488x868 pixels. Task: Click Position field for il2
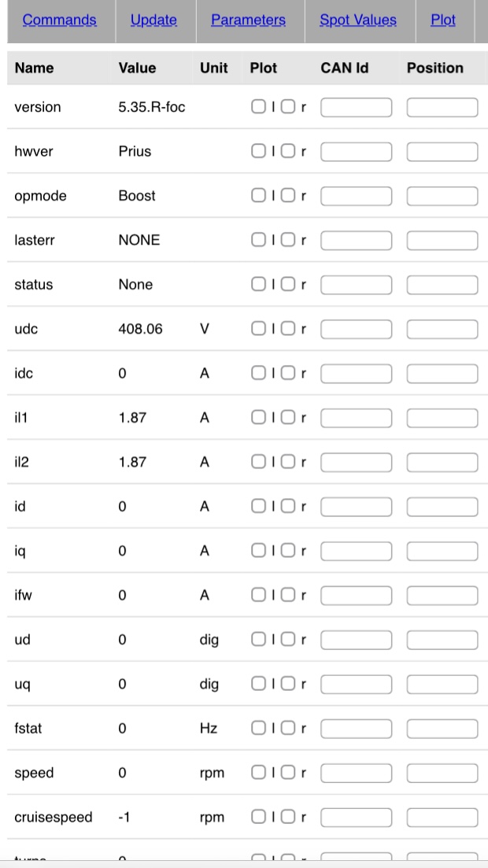tap(442, 462)
